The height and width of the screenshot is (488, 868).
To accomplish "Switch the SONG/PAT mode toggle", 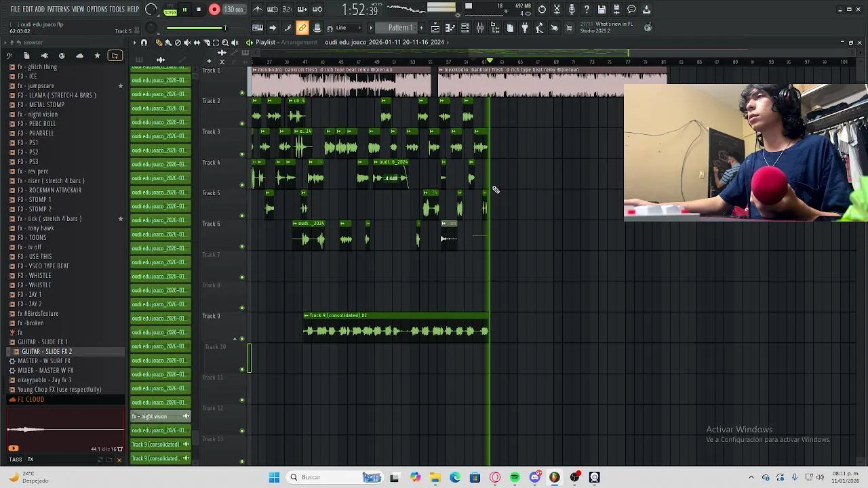I will 170,10.
